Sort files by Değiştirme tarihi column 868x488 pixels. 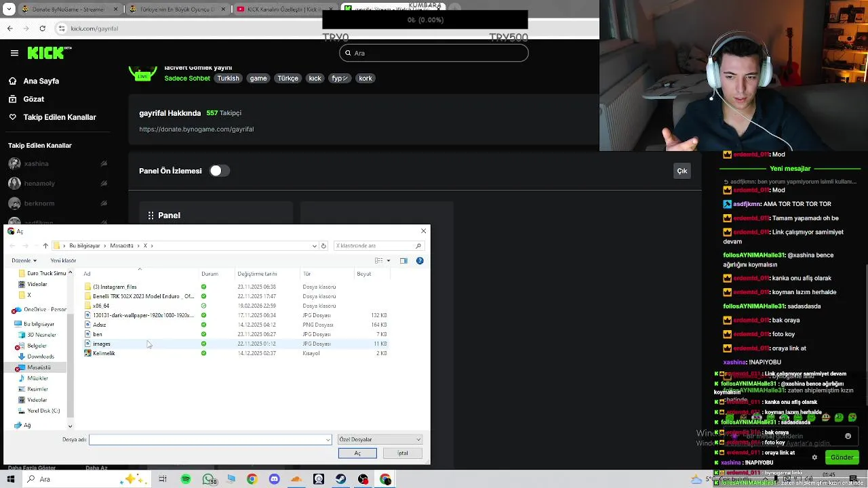[x=257, y=274]
